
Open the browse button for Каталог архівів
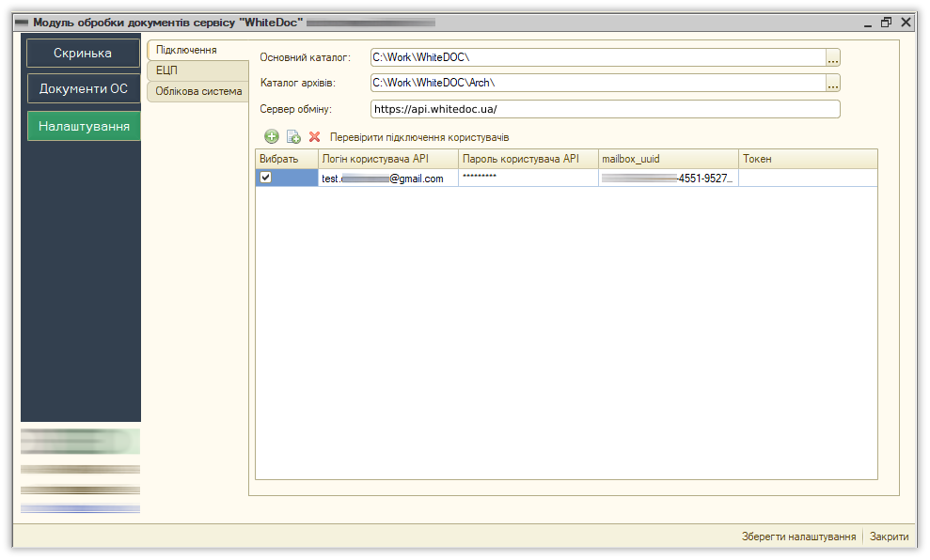(x=832, y=84)
